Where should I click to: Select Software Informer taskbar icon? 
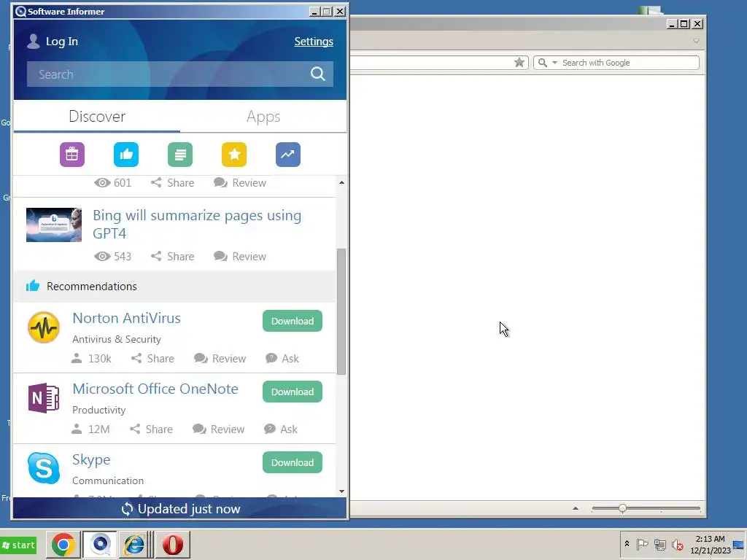[100, 544]
